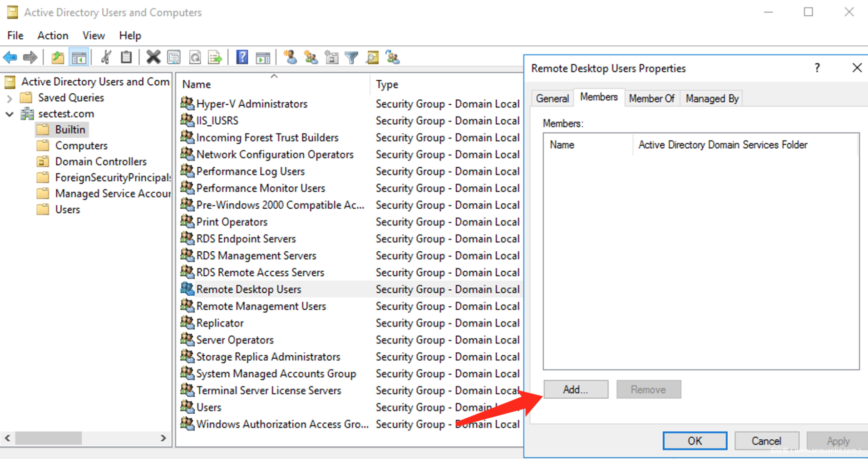Click the Find objects toolbar icon
This screenshot has height=459, width=868.
pyautogui.click(x=372, y=58)
